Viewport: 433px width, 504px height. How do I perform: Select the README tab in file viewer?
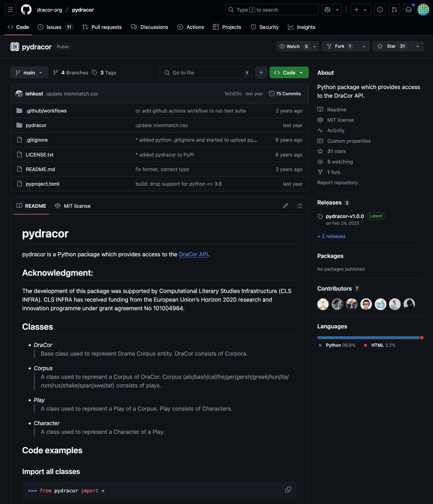click(x=31, y=206)
